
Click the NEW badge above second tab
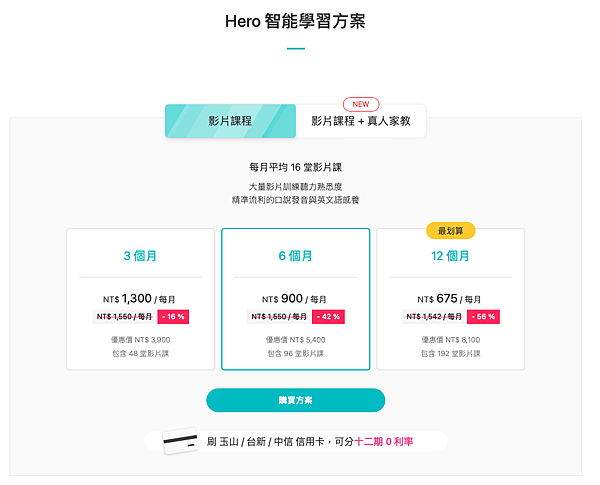361,104
